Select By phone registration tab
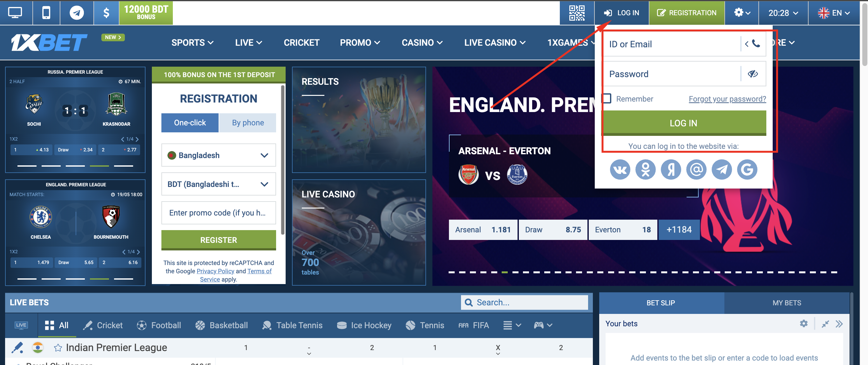The image size is (868, 365). click(248, 122)
